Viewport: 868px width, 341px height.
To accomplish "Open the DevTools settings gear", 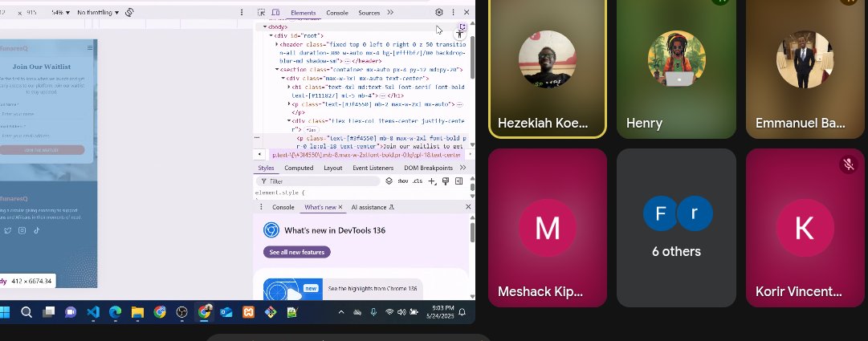I will coord(439,12).
